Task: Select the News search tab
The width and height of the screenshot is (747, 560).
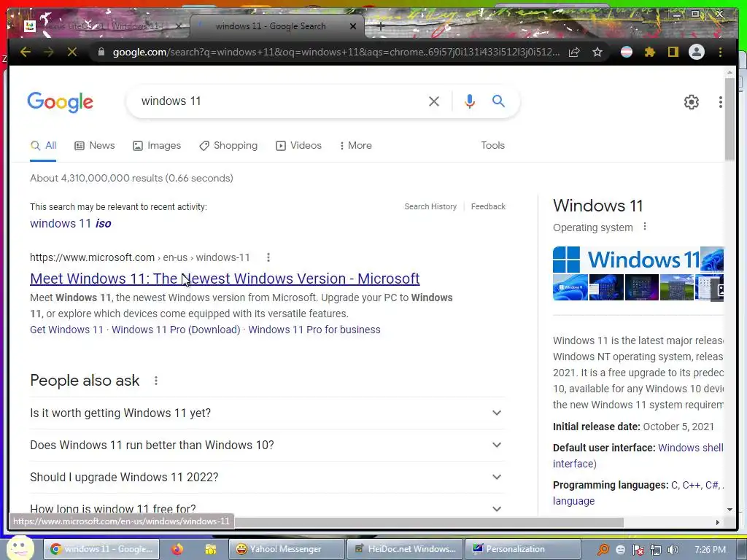Action: click(x=94, y=146)
